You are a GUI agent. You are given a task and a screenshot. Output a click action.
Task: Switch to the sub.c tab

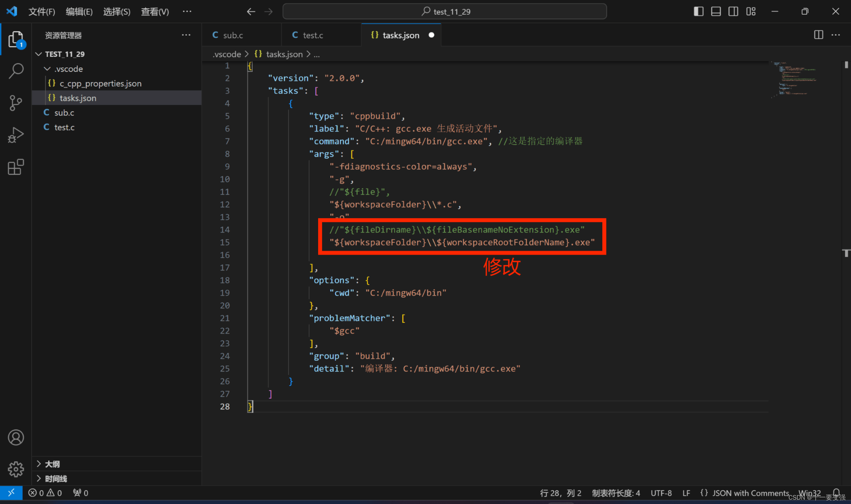[x=242, y=35]
